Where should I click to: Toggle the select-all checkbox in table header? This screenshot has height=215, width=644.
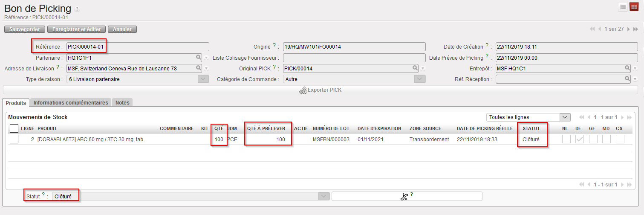tap(14, 128)
